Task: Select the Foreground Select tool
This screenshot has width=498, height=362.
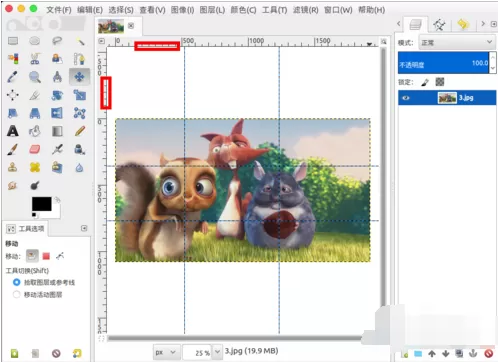Action: [57, 59]
